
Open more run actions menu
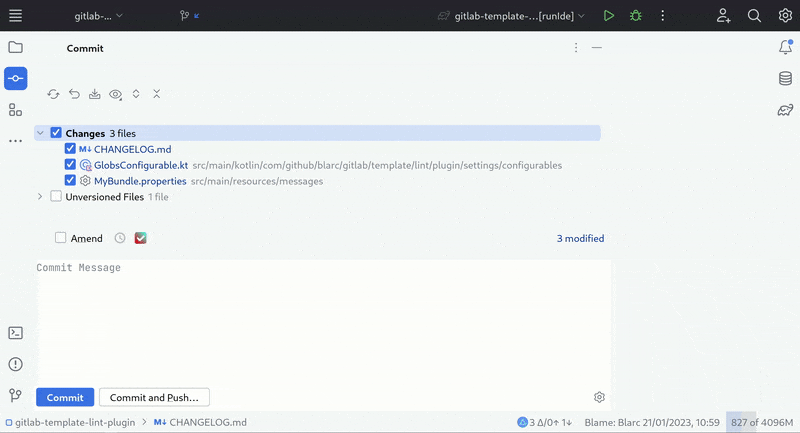[x=662, y=16]
